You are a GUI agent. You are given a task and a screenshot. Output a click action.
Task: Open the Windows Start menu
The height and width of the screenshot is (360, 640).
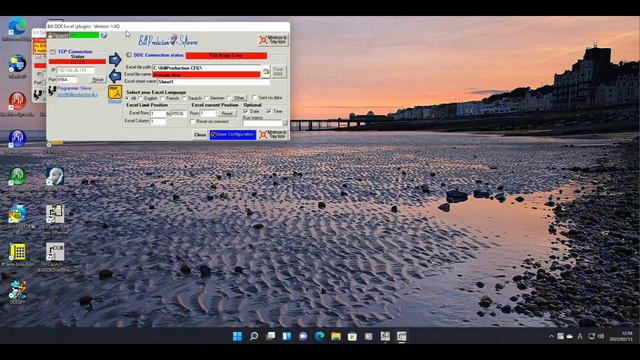(x=237, y=336)
